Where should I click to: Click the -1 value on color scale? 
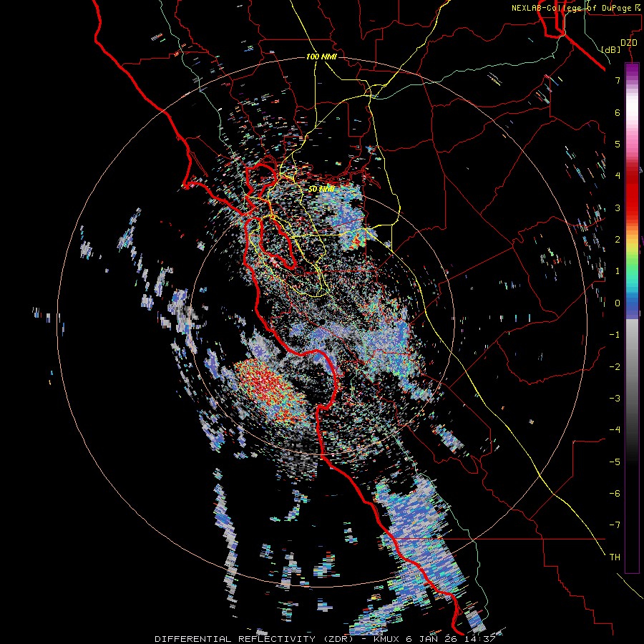pos(615,335)
